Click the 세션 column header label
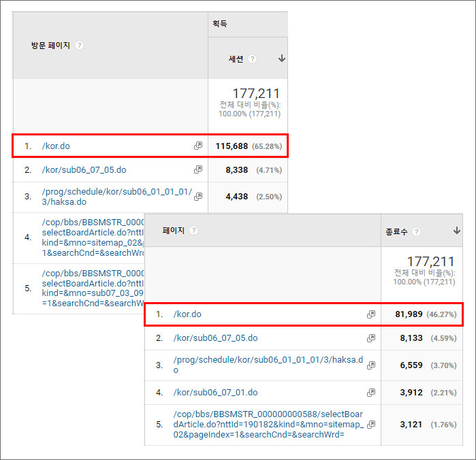The height and width of the screenshot is (460, 476). click(236, 59)
